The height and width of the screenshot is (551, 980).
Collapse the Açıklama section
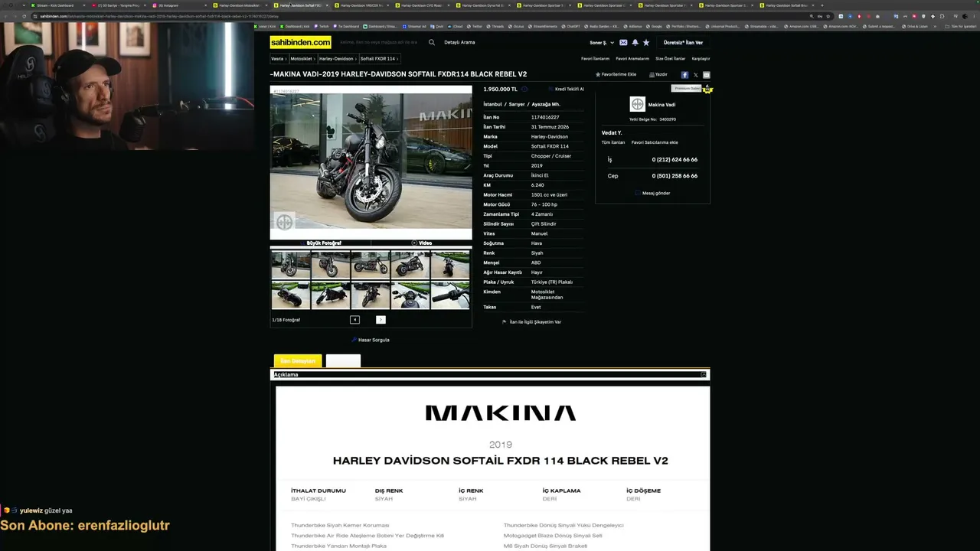coord(703,375)
